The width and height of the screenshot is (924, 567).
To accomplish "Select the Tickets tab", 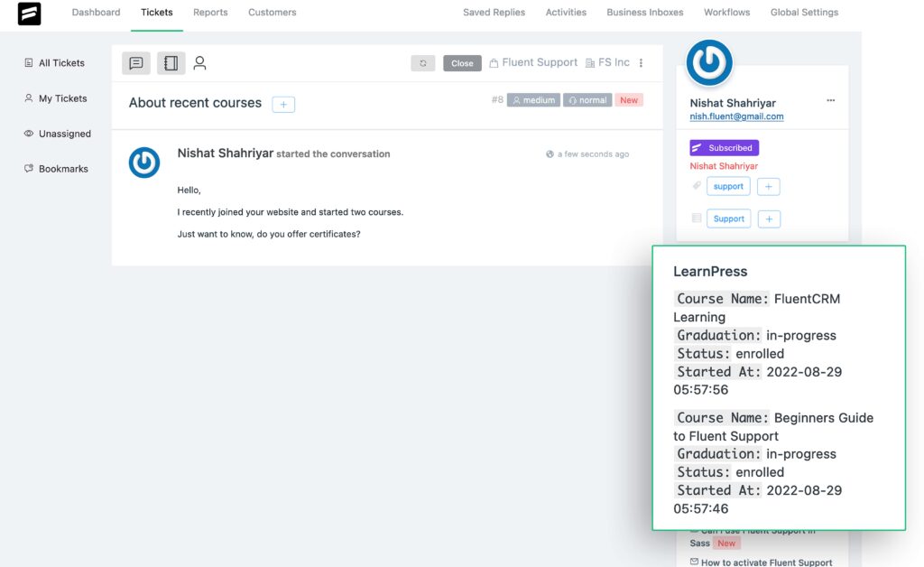I will point(157,13).
